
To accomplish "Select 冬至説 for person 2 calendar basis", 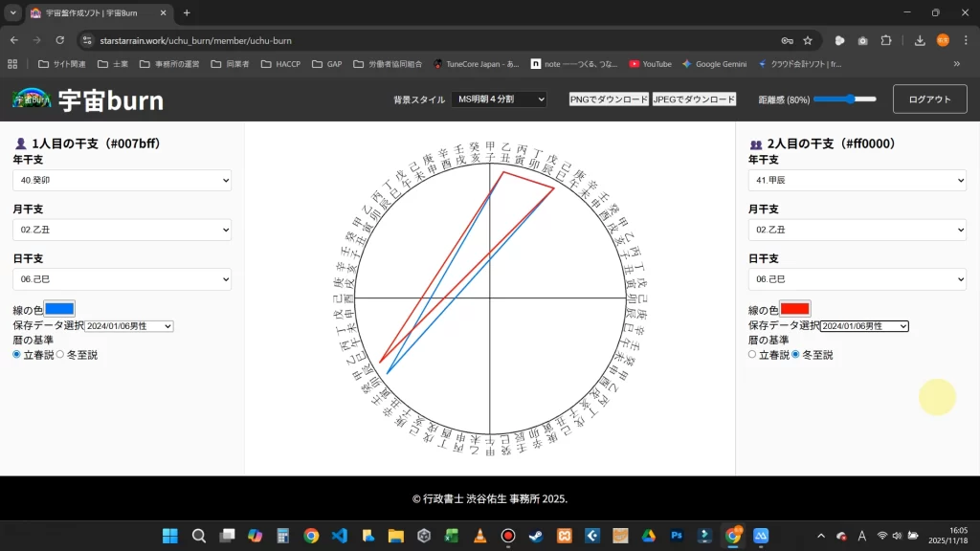I will pos(795,355).
